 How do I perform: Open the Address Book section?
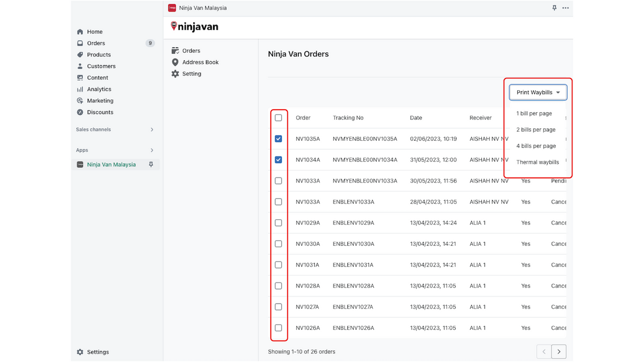(200, 62)
